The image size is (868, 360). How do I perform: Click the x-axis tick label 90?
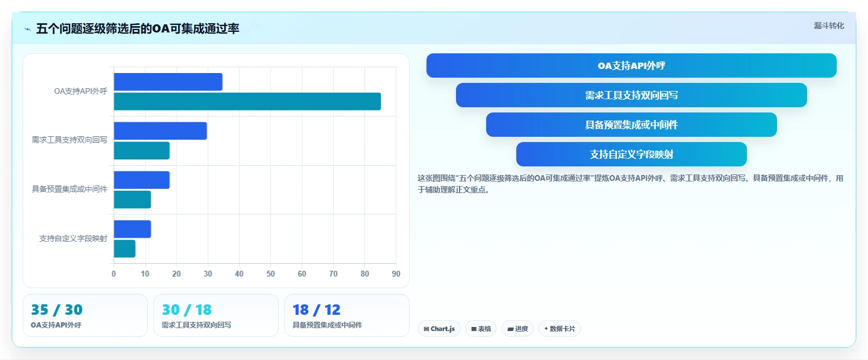pyautogui.click(x=396, y=274)
